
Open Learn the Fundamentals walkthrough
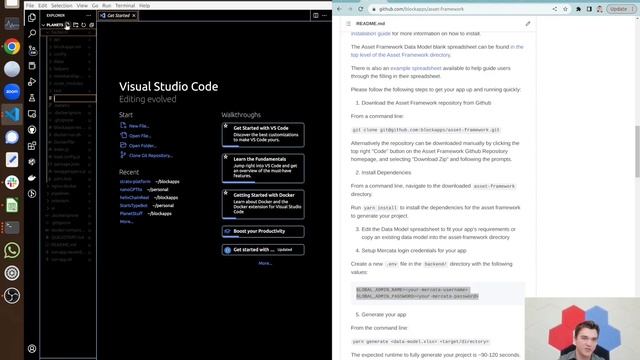point(263,168)
